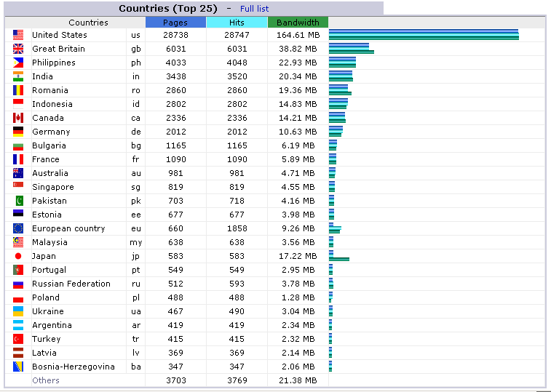Click the Philippines flag icon
Screen dimensions: 551x392
pos(18,63)
